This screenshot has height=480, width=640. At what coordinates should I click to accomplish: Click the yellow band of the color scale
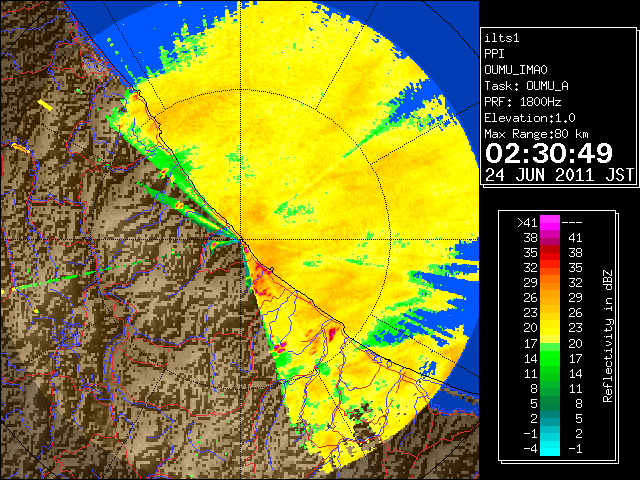click(550, 328)
